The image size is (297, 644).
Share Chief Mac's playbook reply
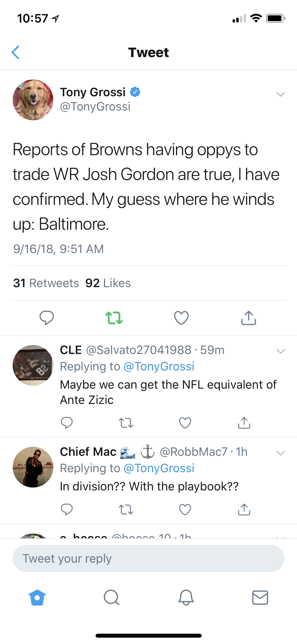tap(244, 509)
